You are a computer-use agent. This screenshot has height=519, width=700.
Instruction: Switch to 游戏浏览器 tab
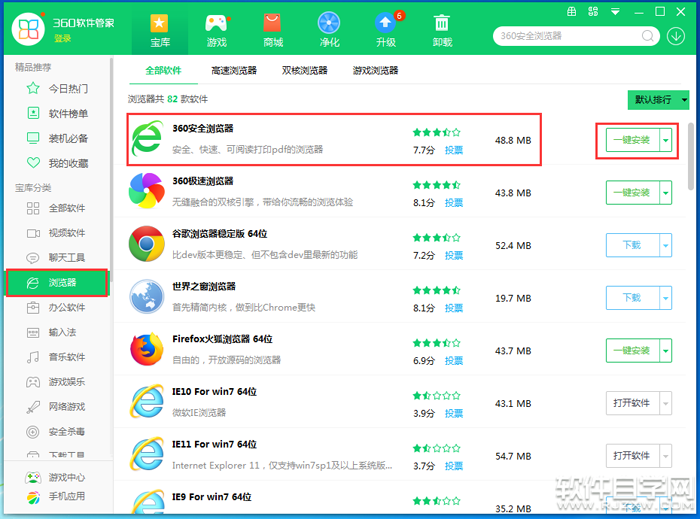(375, 71)
